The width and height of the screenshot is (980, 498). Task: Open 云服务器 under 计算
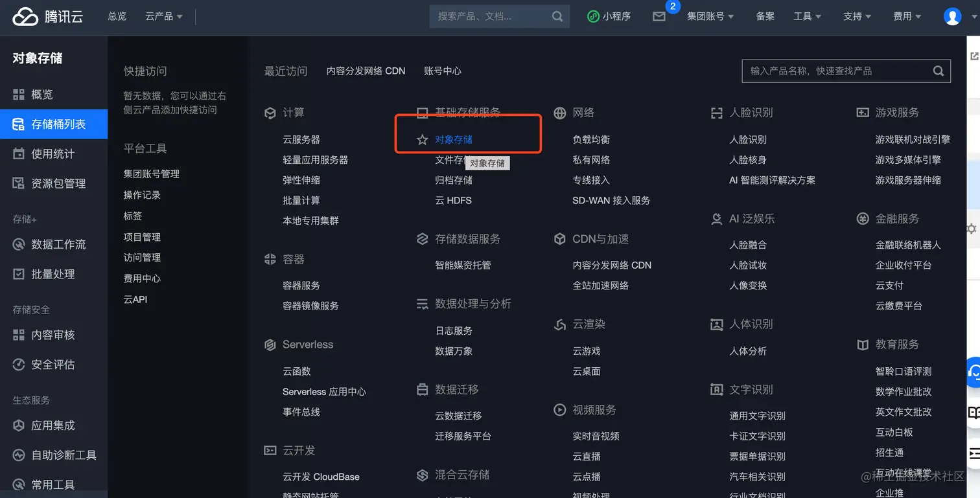(301, 140)
